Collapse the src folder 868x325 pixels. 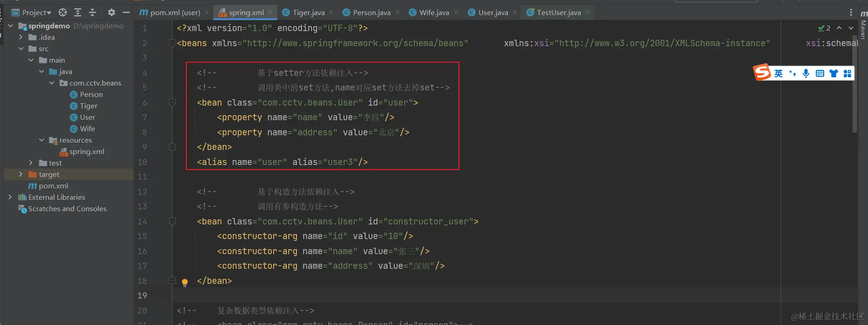click(21, 48)
